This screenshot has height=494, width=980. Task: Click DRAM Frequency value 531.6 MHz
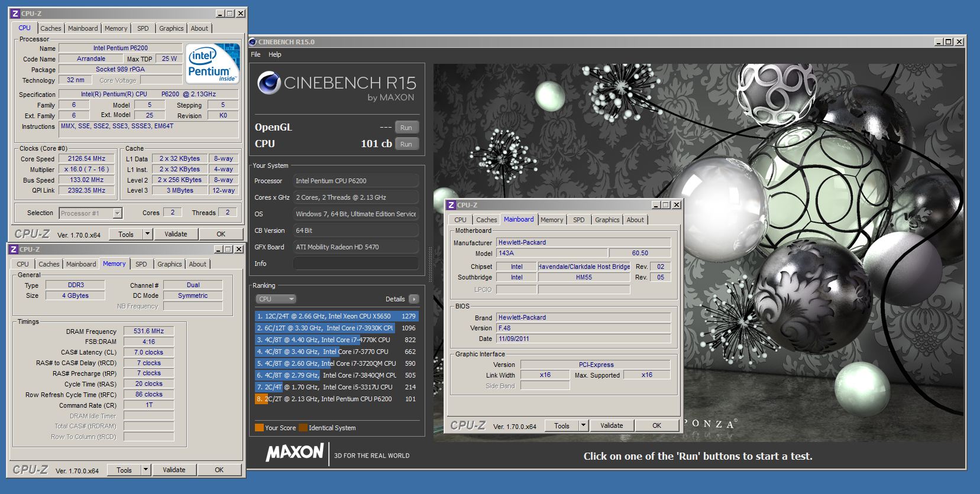pyautogui.click(x=148, y=331)
